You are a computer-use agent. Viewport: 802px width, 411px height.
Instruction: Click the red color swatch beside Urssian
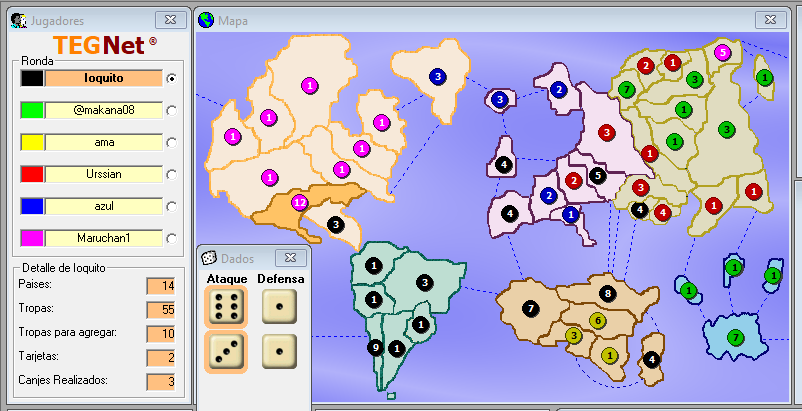(x=32, y=174)
